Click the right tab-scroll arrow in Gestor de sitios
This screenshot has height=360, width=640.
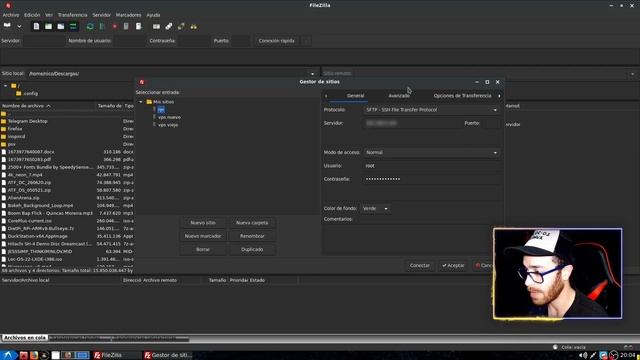(499, 96)
